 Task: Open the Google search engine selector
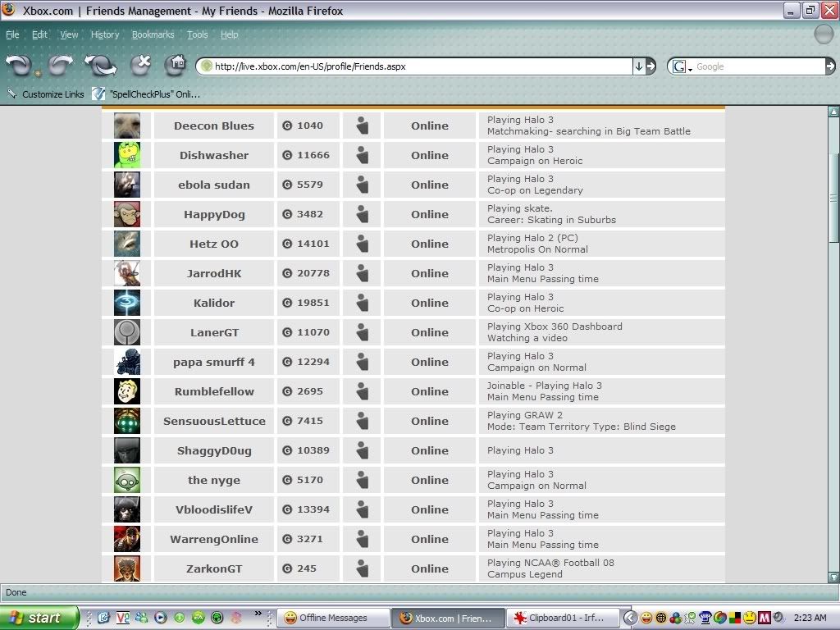tap(682, 66)
